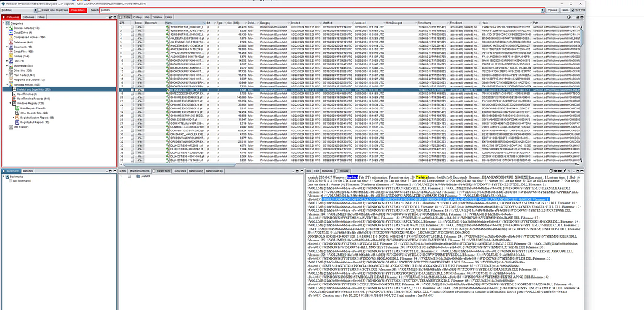Toggle the No Bookmarks checkbox
The image size is (644, 310).
pyautogui.click(x=11, y=180)
